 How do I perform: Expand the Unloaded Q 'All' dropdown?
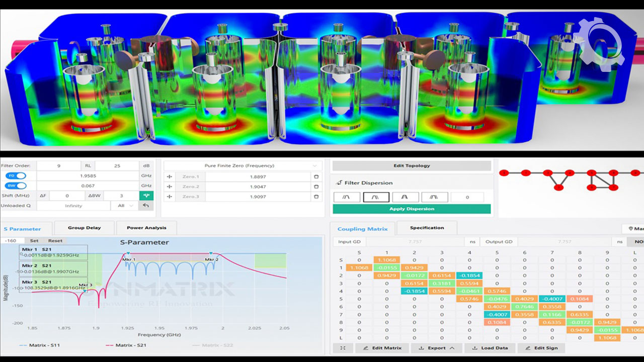pos(124,206)
